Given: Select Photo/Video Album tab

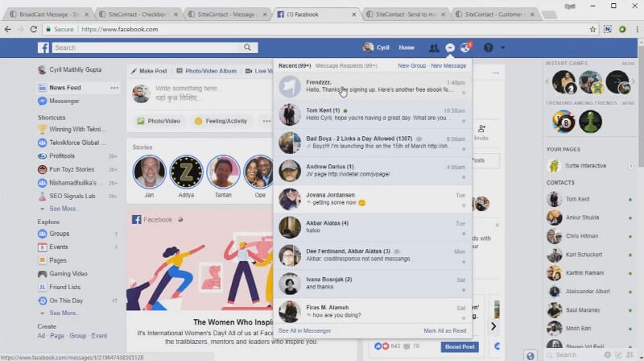Looking at the screenshot, I should click(207, 71).
